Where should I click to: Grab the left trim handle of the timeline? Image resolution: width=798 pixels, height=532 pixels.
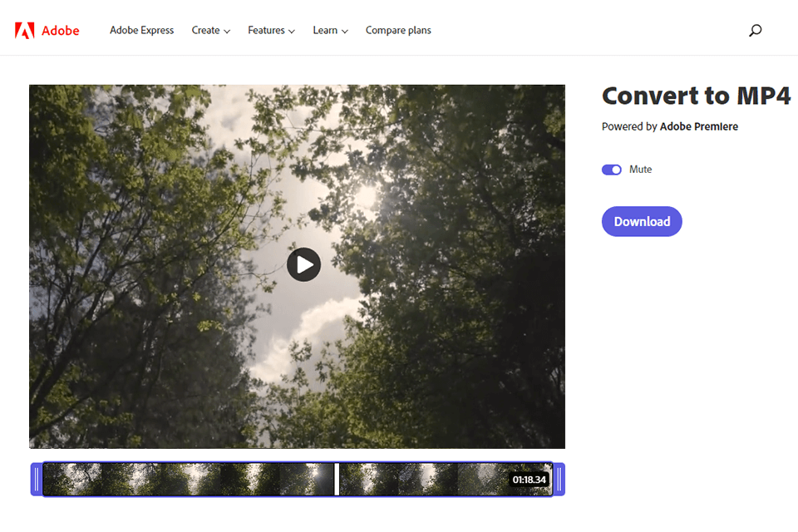pos(37,479)
